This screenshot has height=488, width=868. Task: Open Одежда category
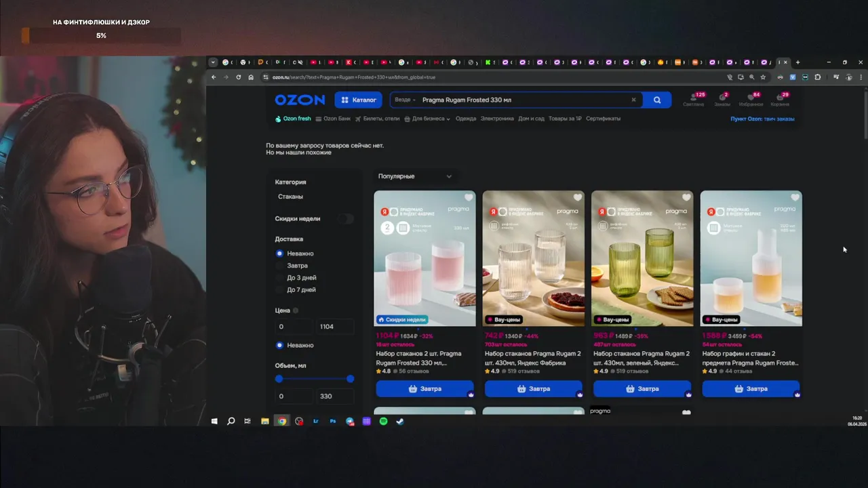tap(466, 119)
